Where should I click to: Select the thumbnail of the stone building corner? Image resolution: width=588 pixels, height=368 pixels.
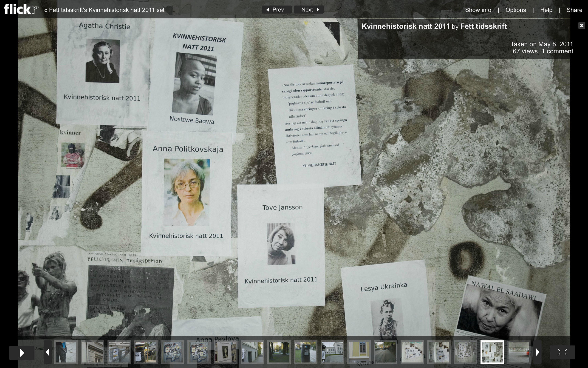pos(92,352)
